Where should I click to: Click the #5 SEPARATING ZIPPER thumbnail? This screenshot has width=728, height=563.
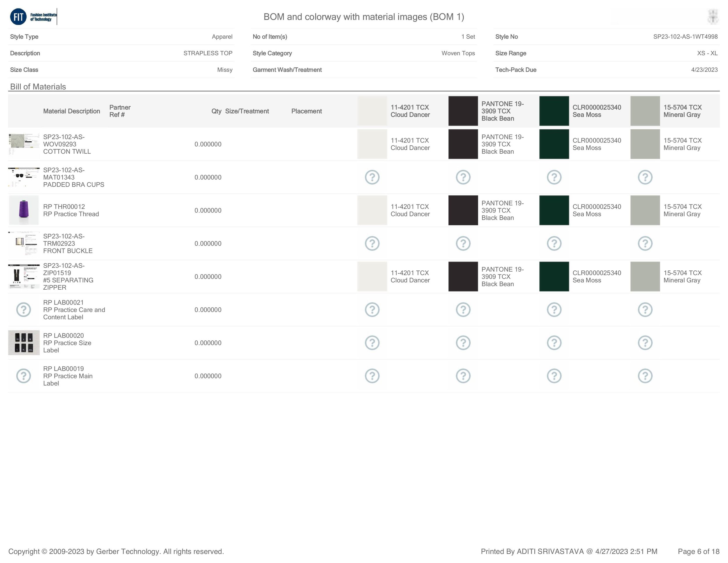point(24,276)
